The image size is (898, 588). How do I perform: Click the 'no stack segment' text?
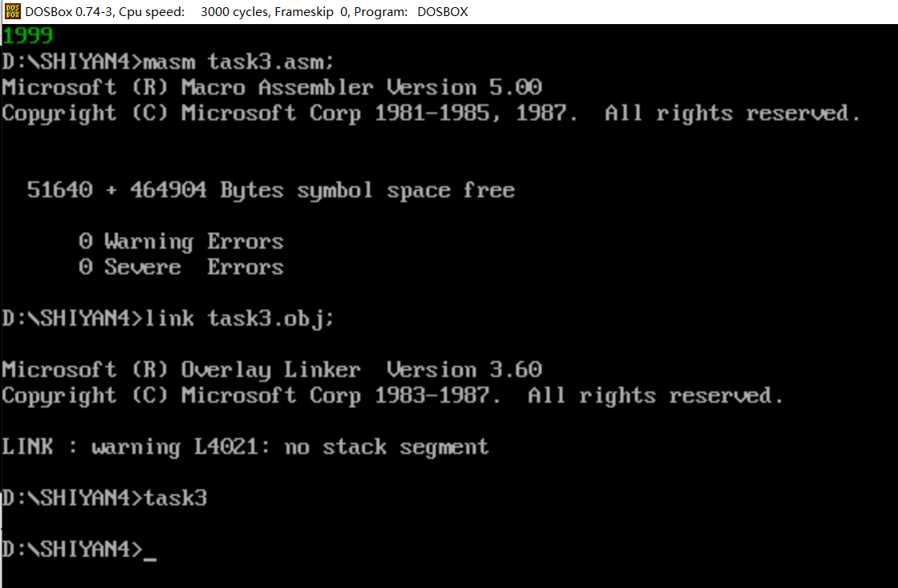coord(386,447)
